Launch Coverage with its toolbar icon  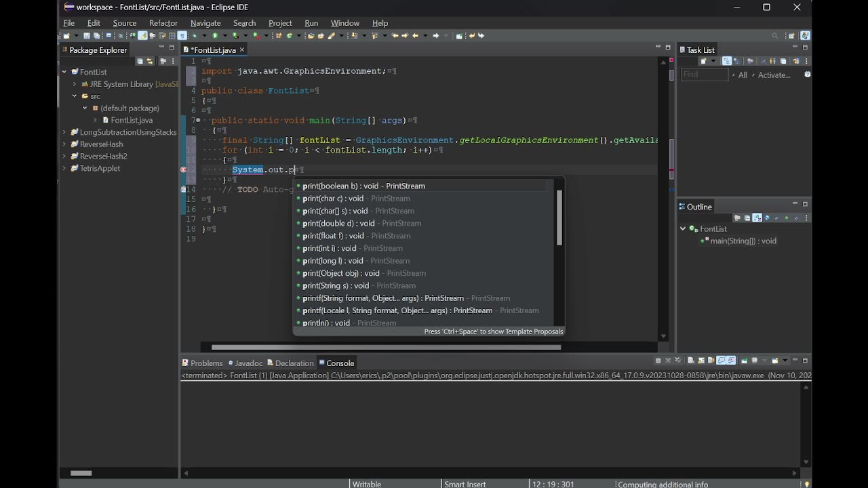(x=235, y=35)
